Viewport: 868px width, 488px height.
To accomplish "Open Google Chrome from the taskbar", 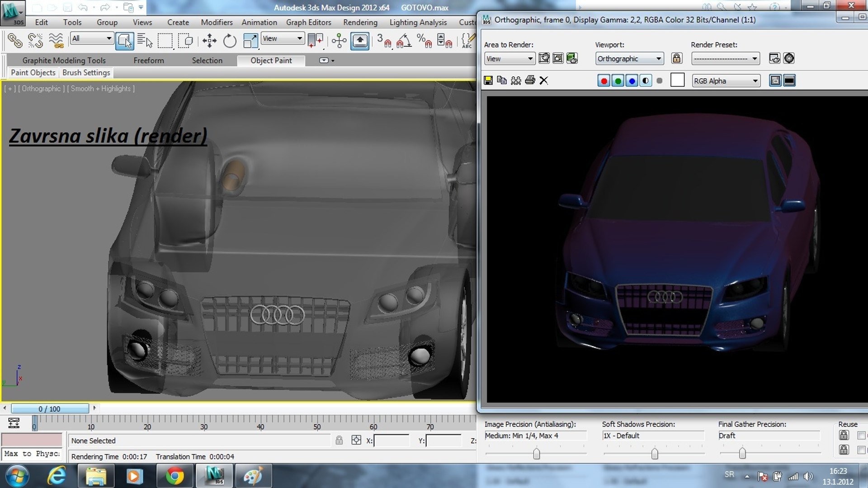I will (174, 476).
